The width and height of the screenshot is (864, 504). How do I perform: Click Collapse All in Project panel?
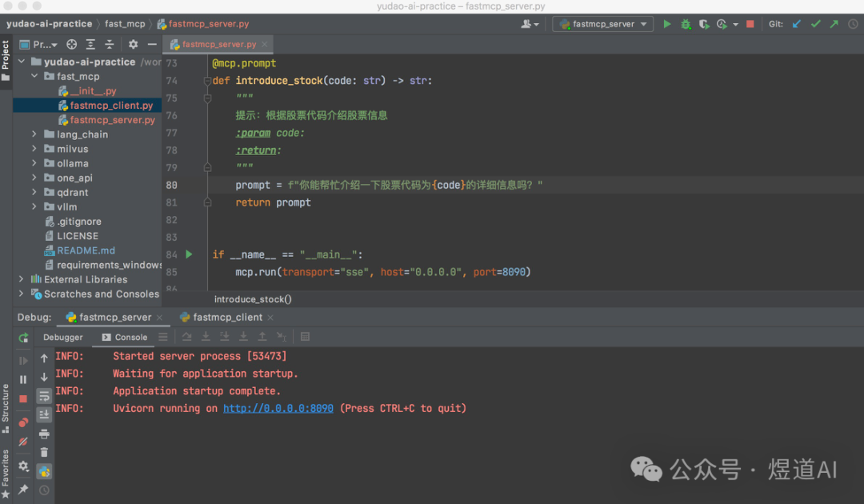coord(109,45)
